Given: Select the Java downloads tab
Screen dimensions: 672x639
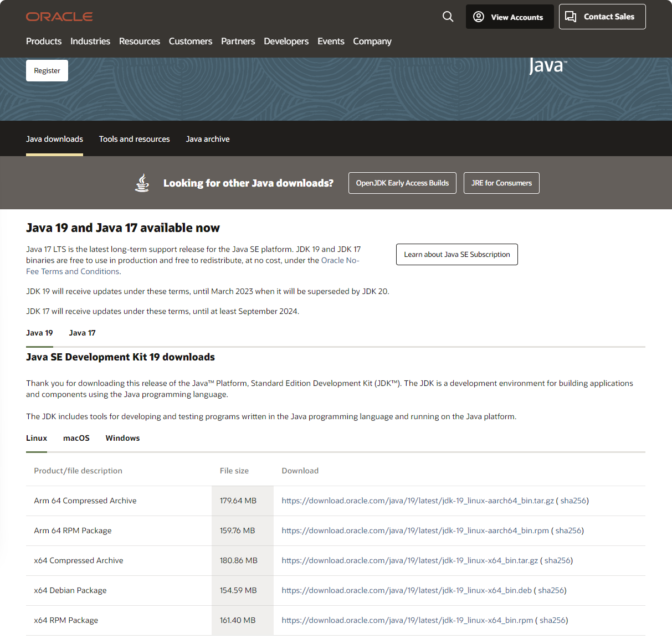Looking at the screenshot, I should click(54, 139).
